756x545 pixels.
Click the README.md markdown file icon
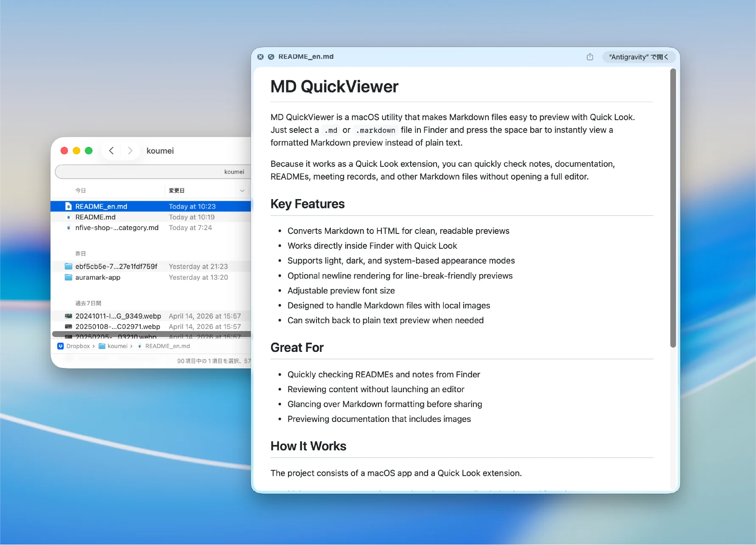[68, 217]
